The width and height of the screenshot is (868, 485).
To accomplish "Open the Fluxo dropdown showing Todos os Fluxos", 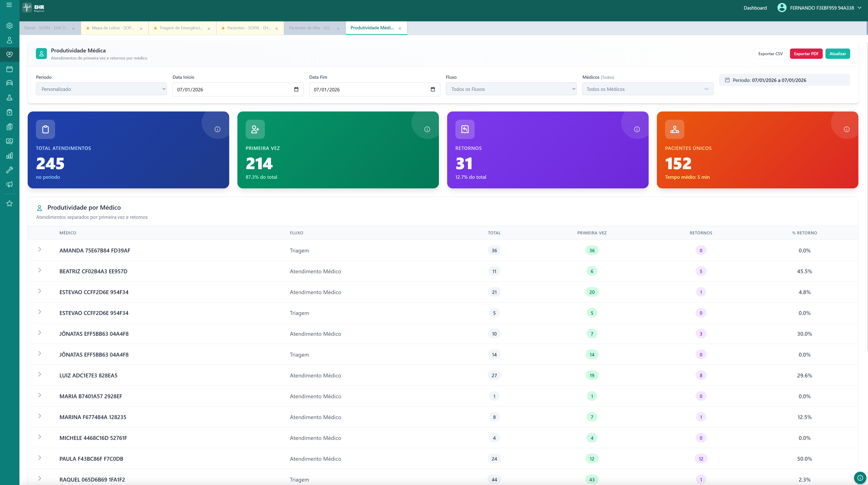I will click(511, 89).
